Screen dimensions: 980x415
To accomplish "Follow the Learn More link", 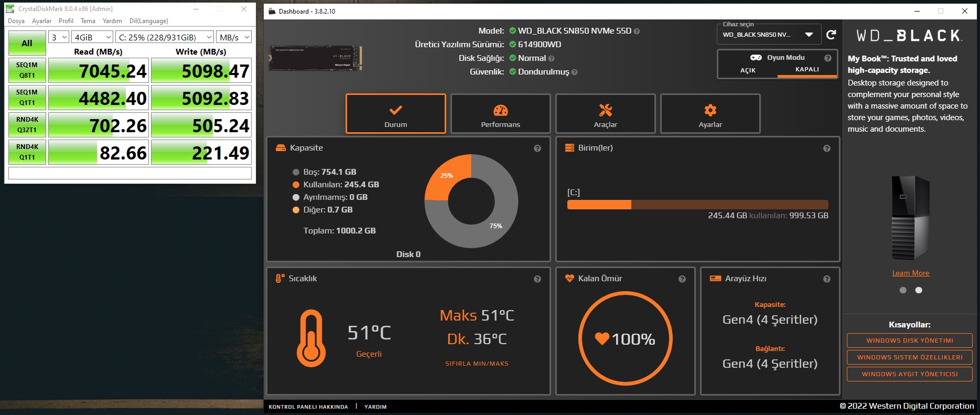I will pos(911,273).
